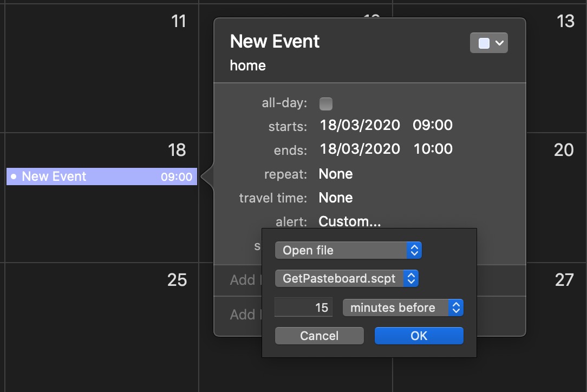The width and height of the screenshot is (587, 392).
Task: Click the 15 minutes number field
Action: tap(303, 308)
